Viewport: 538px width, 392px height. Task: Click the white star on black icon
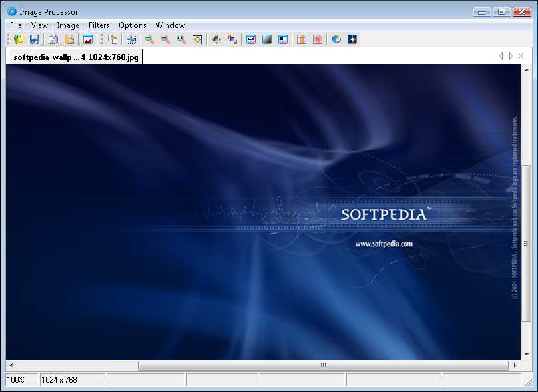click(x=352, y=39)
